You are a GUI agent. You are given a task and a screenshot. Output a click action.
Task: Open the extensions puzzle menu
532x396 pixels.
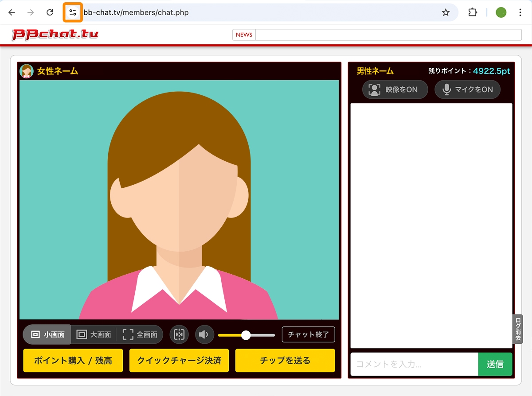pos(472,12)
